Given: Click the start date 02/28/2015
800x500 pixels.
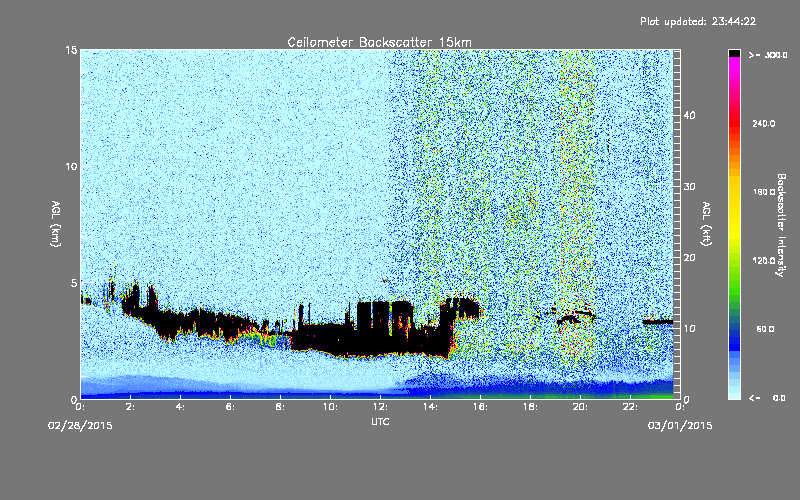Looking at the screenshot, I should (80, 426).
